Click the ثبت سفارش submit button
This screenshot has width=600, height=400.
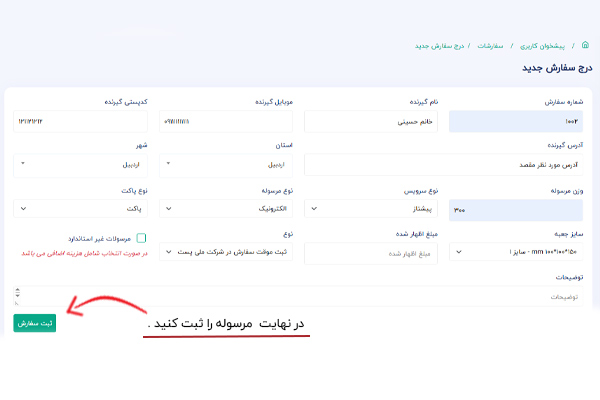35,323
